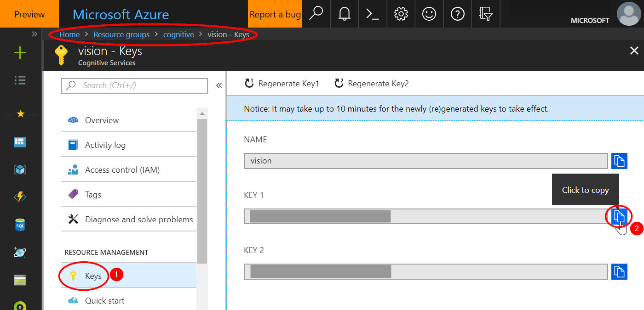The image size is (644, 310).
Task: Click the scrollbar up arrow in menu
Action: point(202,113)
